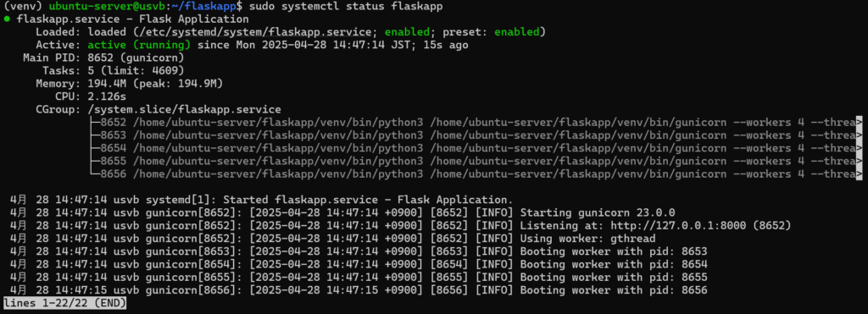This screenshot has width=868, height=314.
Task: Click truncation arrow on process 8653 line
Action: [x=860, y=135]
